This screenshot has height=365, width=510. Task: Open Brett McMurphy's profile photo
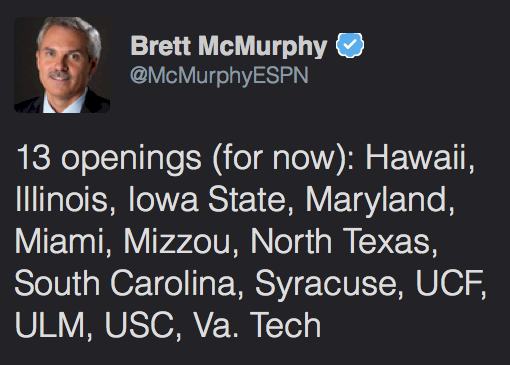62,65
